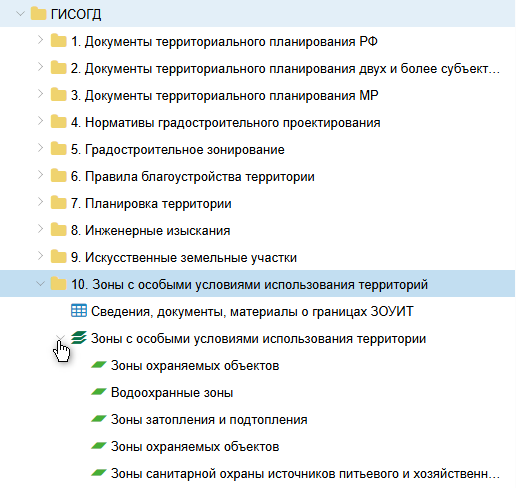516x488 pixels.
Task: Expand 3. Документы территориального планирования МР
Action: [40, 94]
